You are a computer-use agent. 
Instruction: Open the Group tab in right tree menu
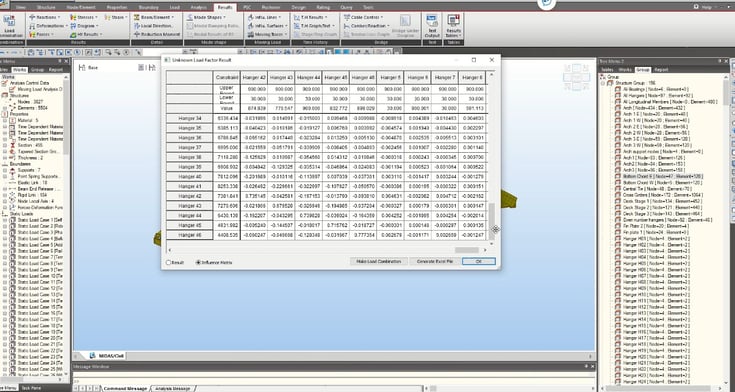(642, 69)
